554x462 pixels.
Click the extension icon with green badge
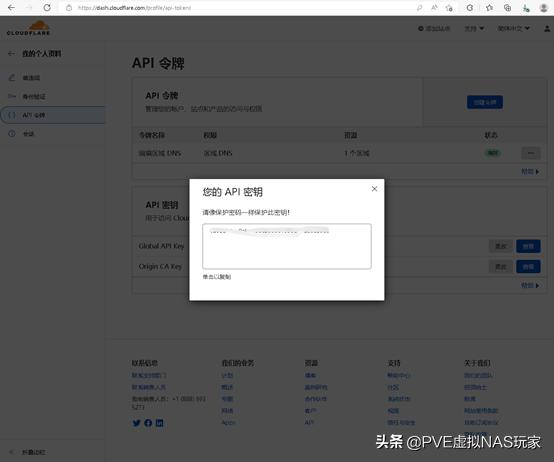pyautogui.click(x=526, y=8)
